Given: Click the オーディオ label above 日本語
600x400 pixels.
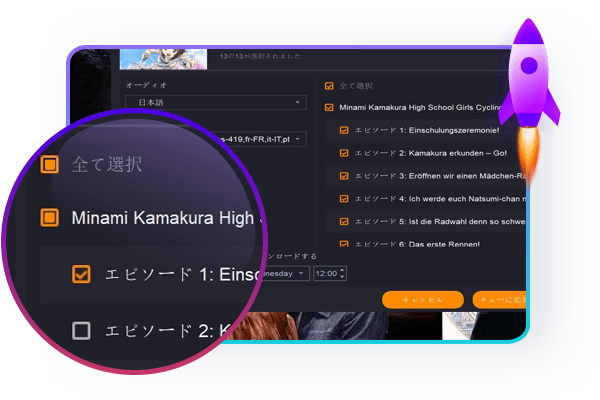Looking at the screenshot, I should 146,85.
